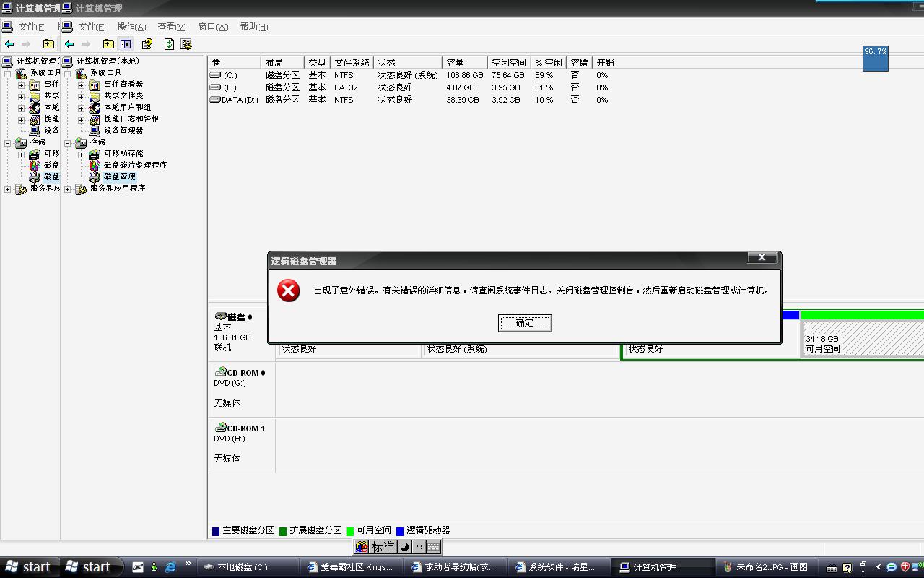This screenshot has height=578, width=924.
Task: Click the question mark tray icon
Action: pos(847,567)
